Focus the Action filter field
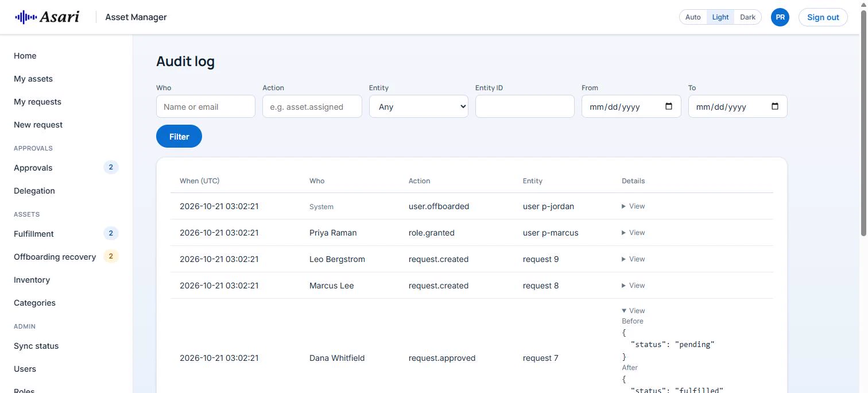This screenshot has width=868, height=393. coord(312,106)
